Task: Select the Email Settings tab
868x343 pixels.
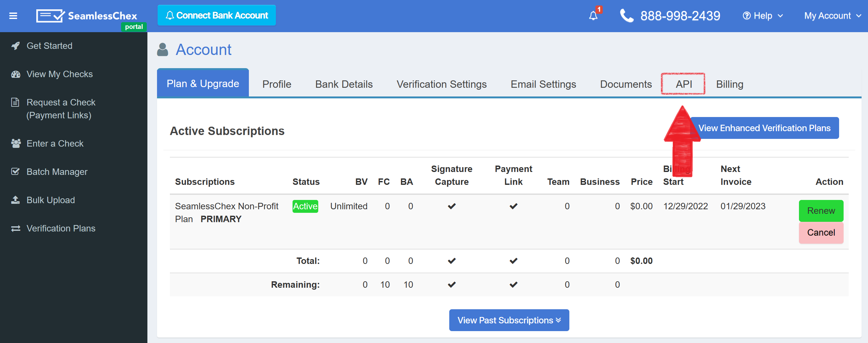Action: (543, 84)
